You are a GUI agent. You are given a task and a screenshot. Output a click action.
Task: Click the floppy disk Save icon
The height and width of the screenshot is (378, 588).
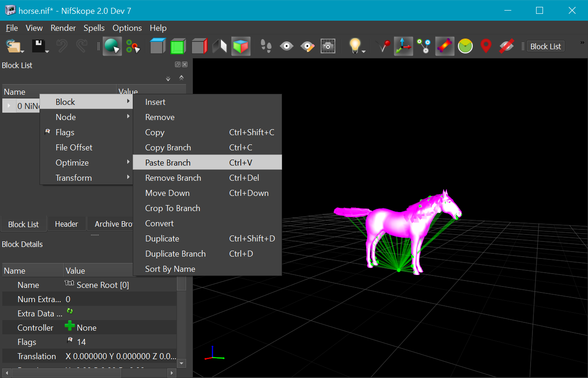(x=40, y=46)
